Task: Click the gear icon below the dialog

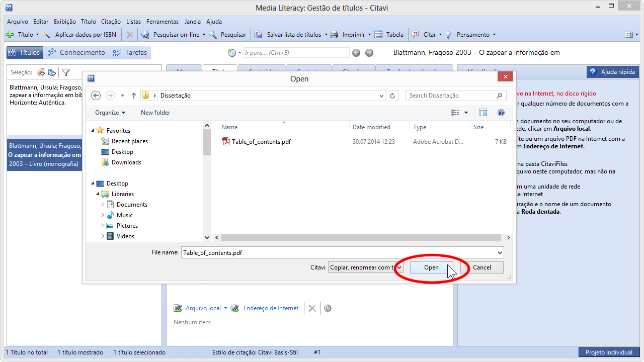Action: pyautogui.click(x=328, y=308)
